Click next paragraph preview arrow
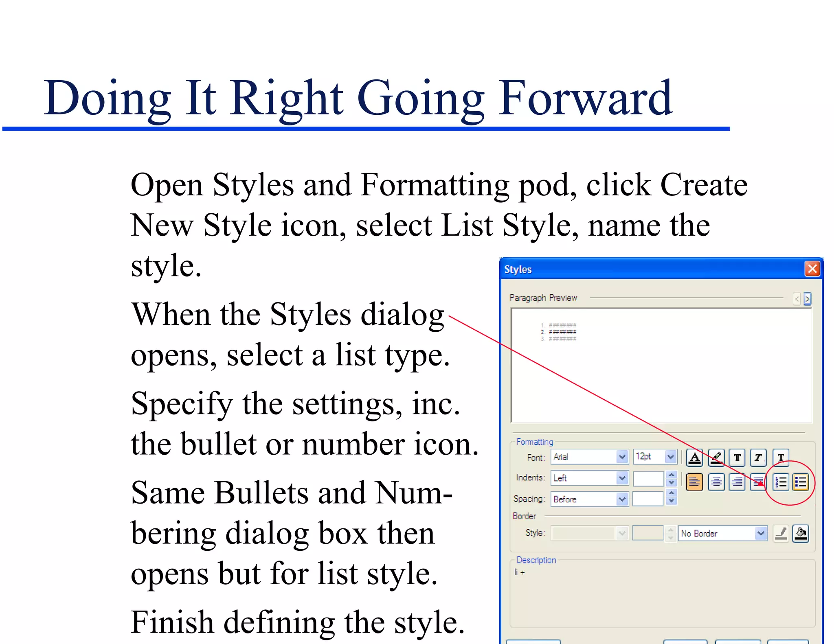This screenshot has height=644, width=834. point(807,299)
